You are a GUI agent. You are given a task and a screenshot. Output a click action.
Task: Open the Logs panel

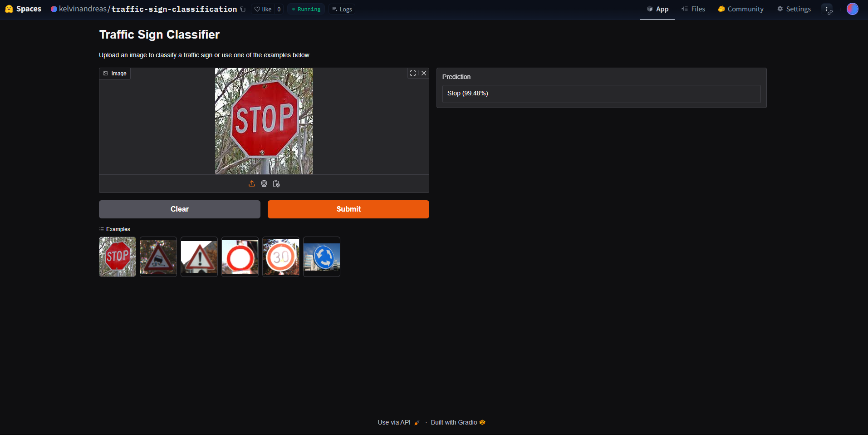(342, 9)
